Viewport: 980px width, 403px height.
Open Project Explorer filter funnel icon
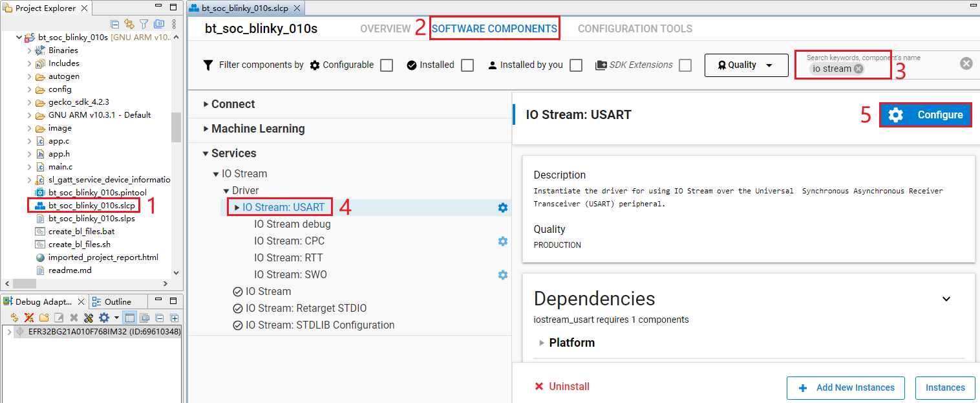click(144, 25)
